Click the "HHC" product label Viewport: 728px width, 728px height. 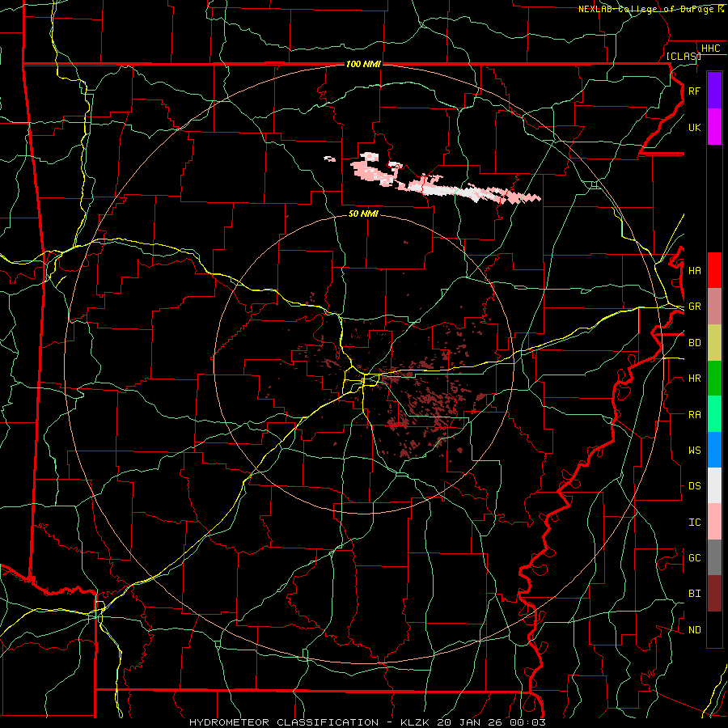(x=710, y=49)
